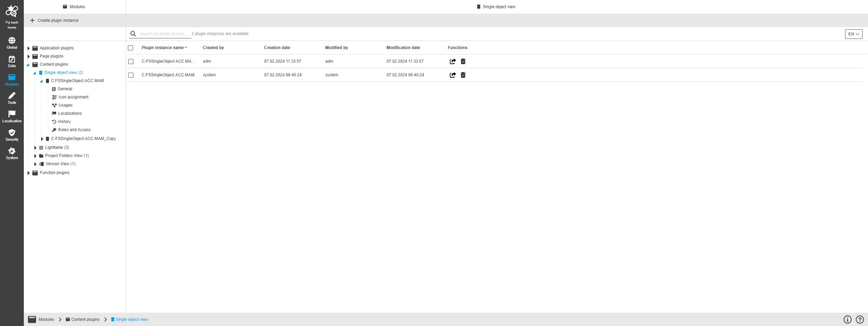Select Project Folders View (1) in tree
Screen dimensions: 868x326
67,156
